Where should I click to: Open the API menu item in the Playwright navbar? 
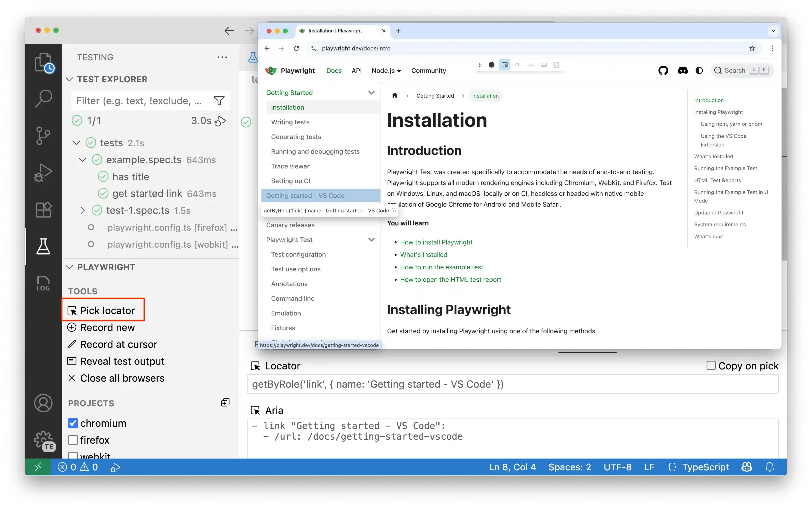point(356,71)
